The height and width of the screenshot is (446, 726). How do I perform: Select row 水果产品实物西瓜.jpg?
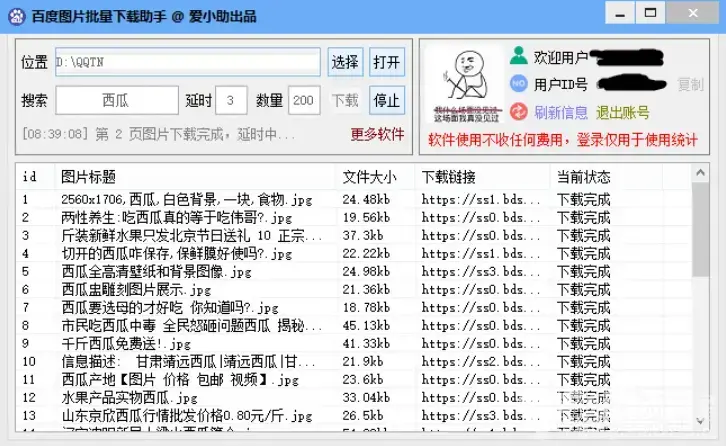pyautogui.click(x=354, y=398)
